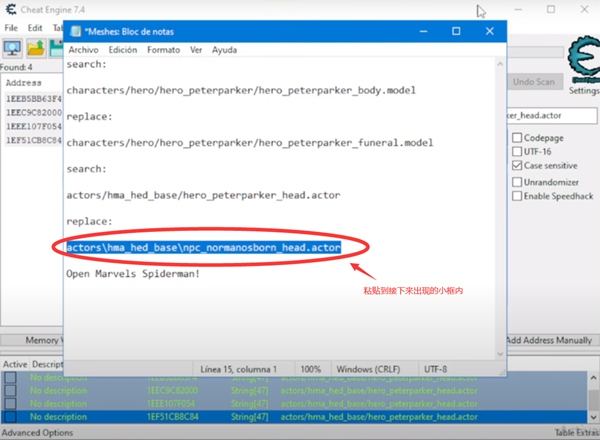
Task: Click the Address column header
Action: tap(24, 83)
